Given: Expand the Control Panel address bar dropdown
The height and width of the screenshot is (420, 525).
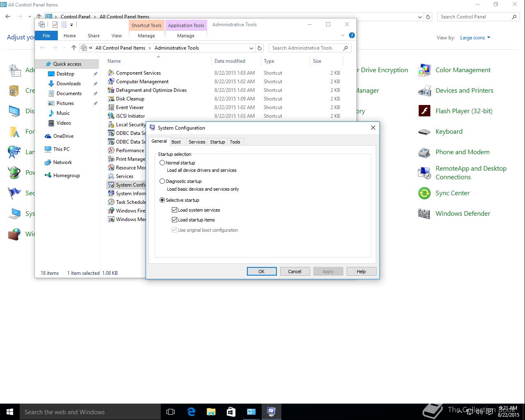Looking at the screenshot, I should coord(420,17).
